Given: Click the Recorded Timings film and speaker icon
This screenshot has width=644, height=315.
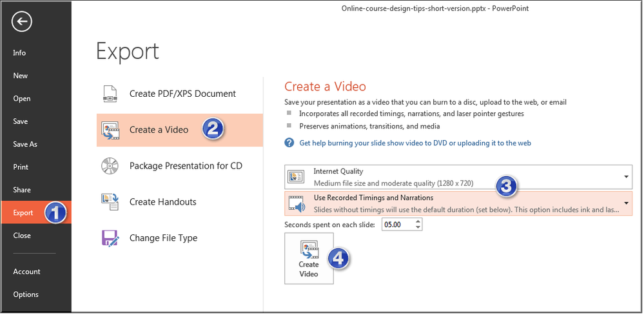Looking at the screenshot, I should pos(297,204).
